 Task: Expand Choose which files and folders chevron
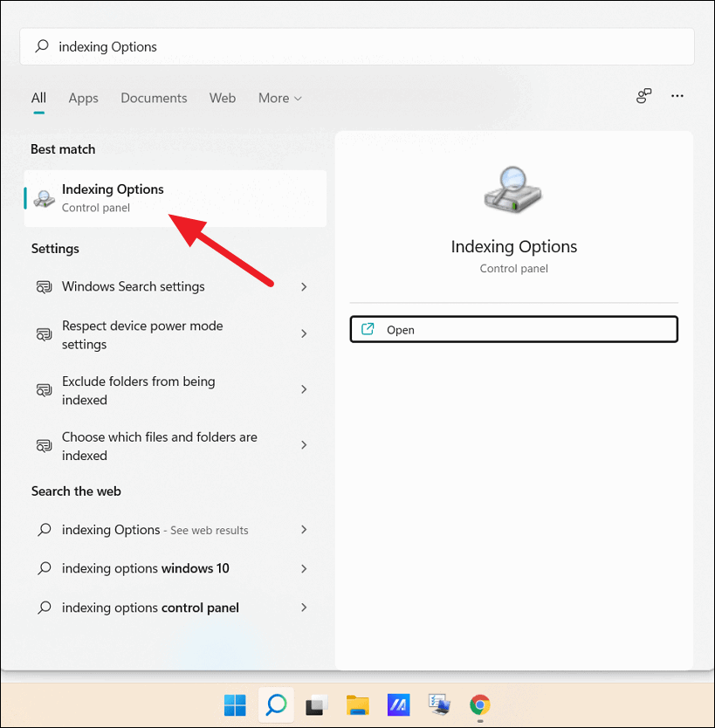click(x=304, y=445)
